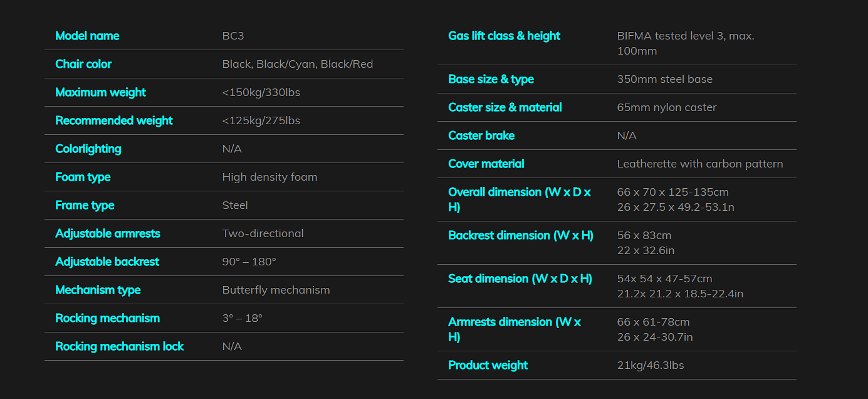Select the Butterfly mechanism value
The width and height of the screenshot is (868, 399).
pyautogui.click(x=276, y=290)
